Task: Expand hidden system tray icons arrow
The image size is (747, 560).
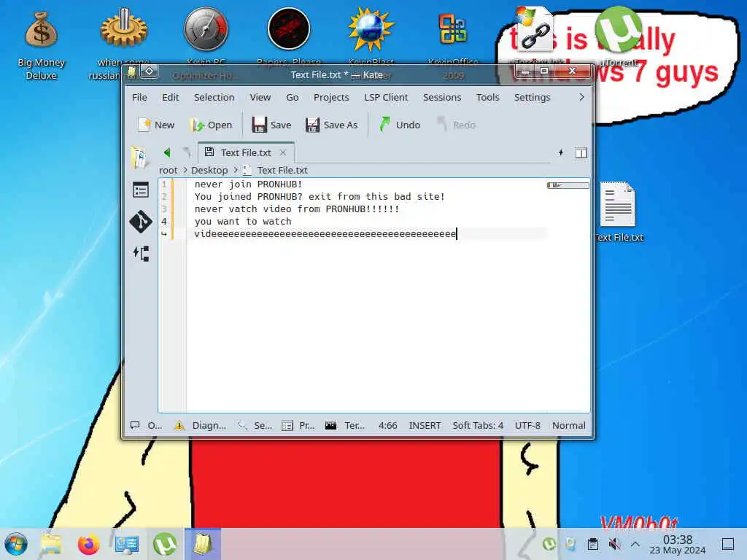Action: (635, 544)
